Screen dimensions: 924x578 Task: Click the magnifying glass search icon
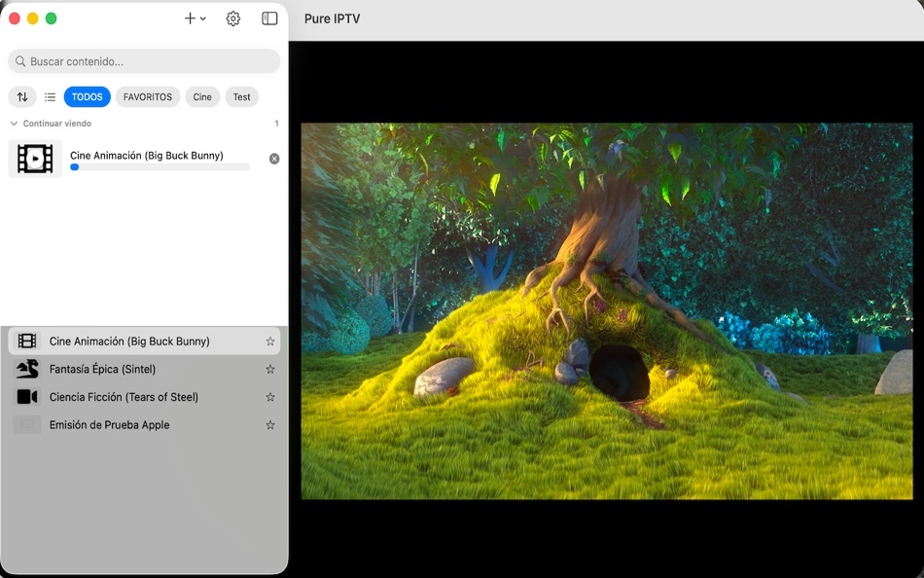20,61
